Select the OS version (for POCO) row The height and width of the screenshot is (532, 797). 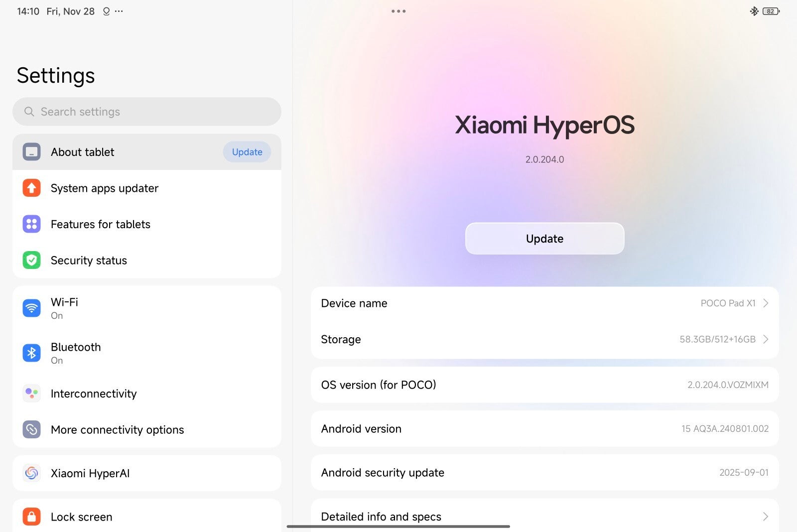[x=544, y=385]
